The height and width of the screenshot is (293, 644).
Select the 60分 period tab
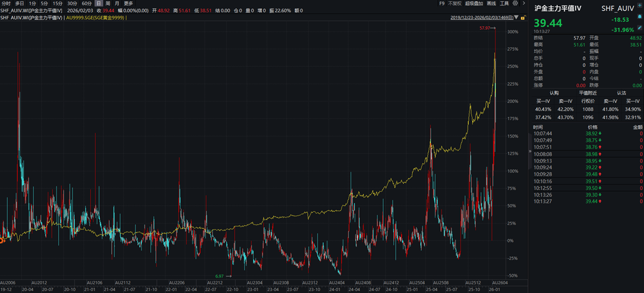(x=87, y=4)
